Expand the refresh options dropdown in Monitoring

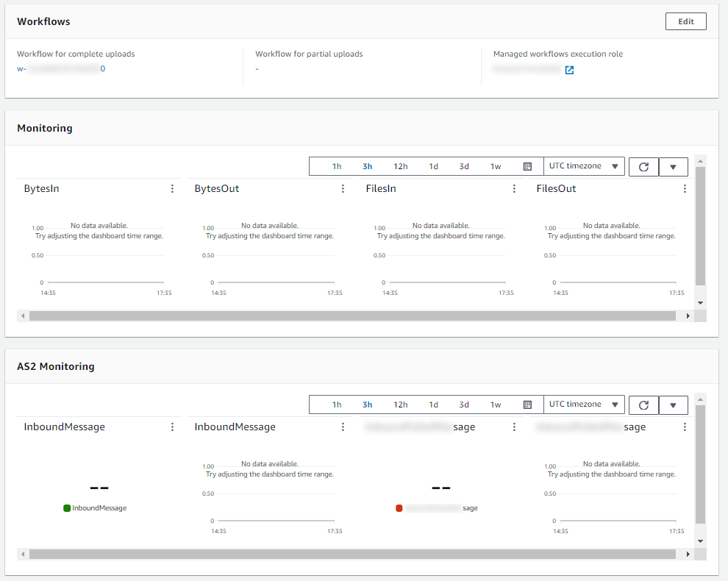[x=673, y=166]
